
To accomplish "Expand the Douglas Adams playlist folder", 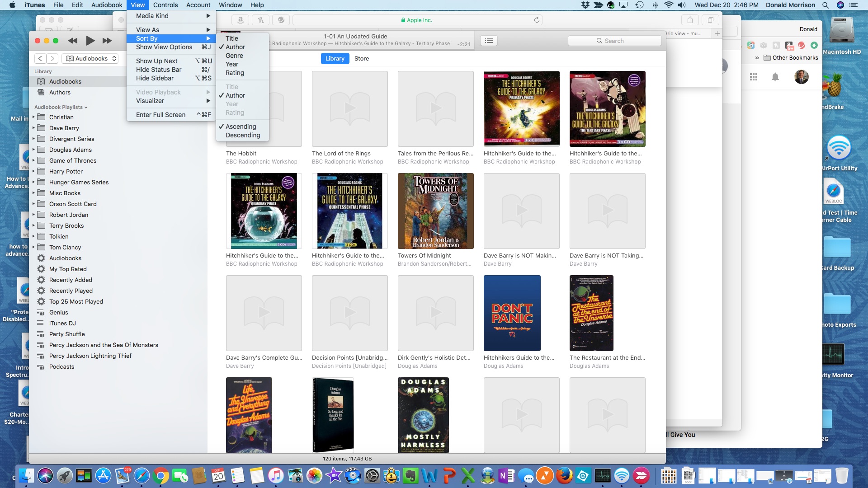I will coord(33,150).
